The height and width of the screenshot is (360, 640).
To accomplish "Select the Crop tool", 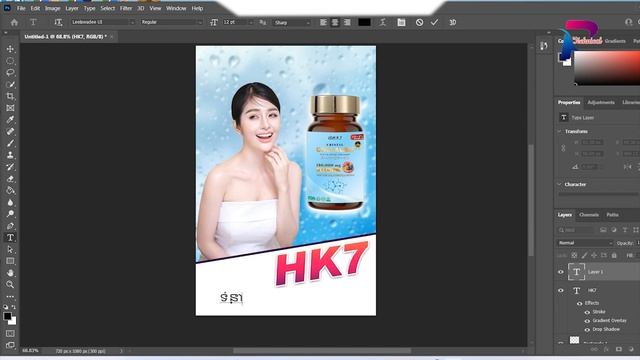I will tap(10, 96).
